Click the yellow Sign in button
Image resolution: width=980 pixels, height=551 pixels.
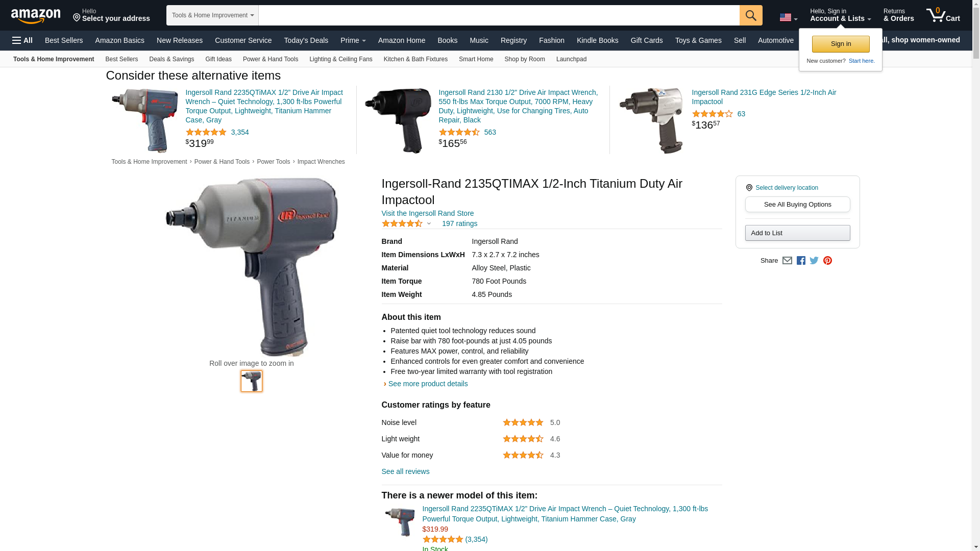[841, 44]
